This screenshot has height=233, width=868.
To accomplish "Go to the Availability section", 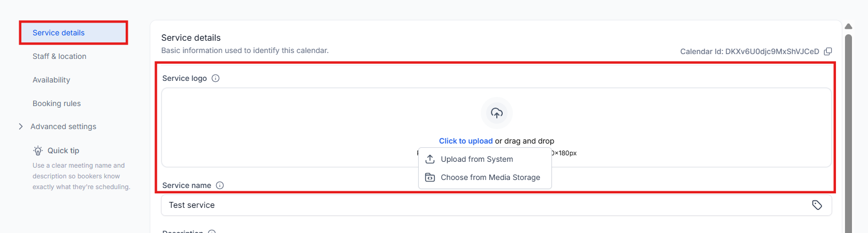I will tap(51, 80).
